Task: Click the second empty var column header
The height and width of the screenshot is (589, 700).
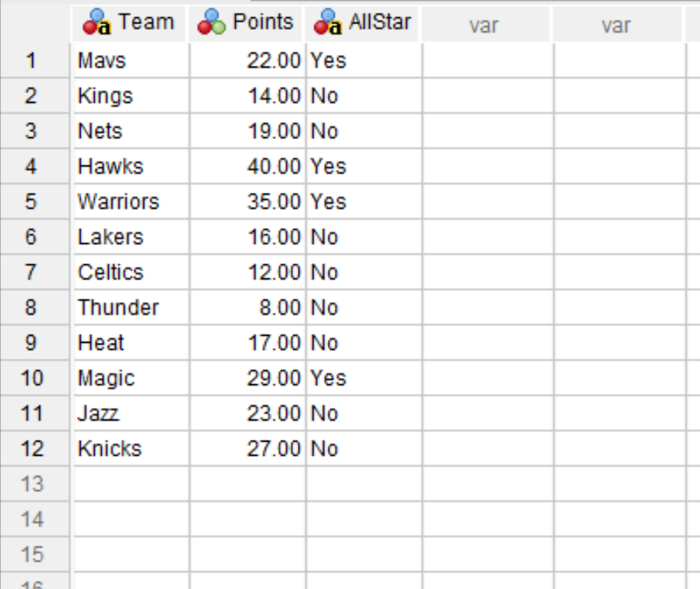Action: [x=618, y=24]
